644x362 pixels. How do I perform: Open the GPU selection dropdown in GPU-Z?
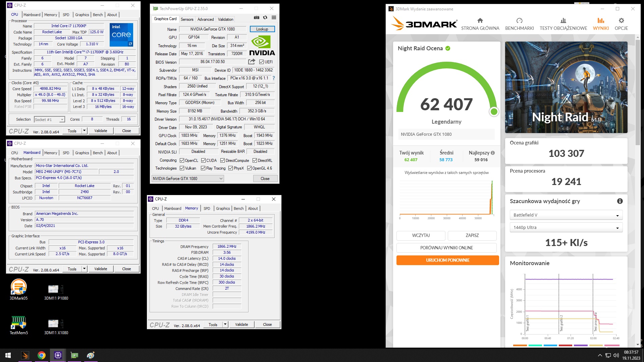click(187, 179)
